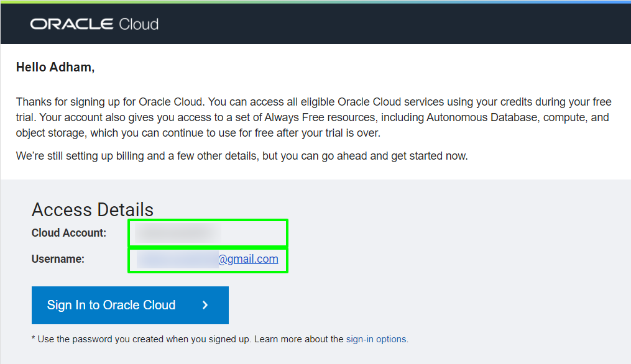The image size is (631, 364).
Task: Click the @gmail.com username email link
Action: pos(248,259)
